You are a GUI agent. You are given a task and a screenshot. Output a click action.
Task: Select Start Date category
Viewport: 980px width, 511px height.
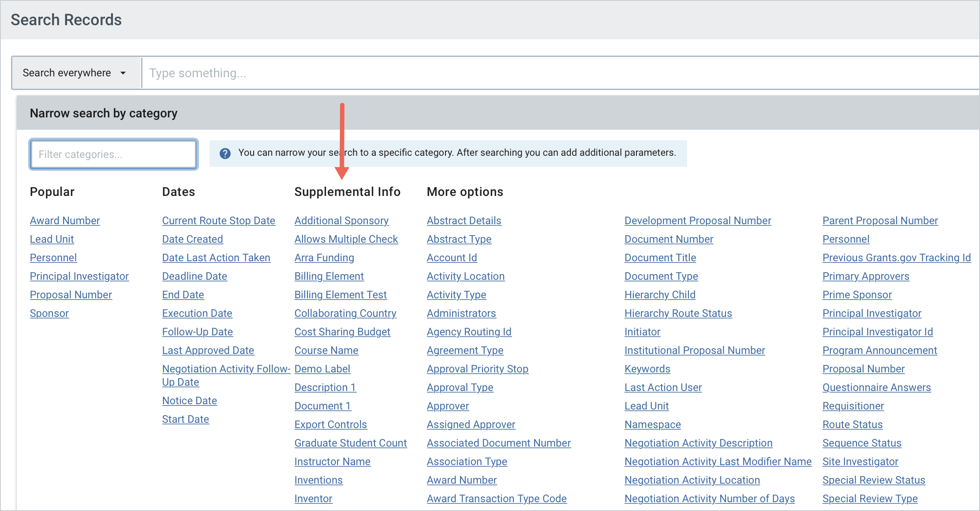tap(186, 419)
